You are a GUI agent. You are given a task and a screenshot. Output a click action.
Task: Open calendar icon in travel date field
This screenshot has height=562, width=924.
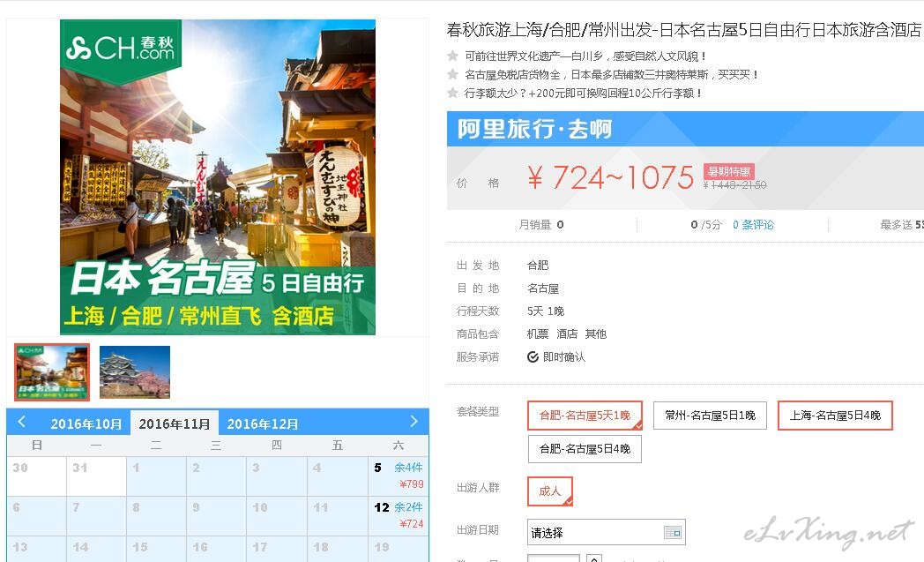click(673, 533)
